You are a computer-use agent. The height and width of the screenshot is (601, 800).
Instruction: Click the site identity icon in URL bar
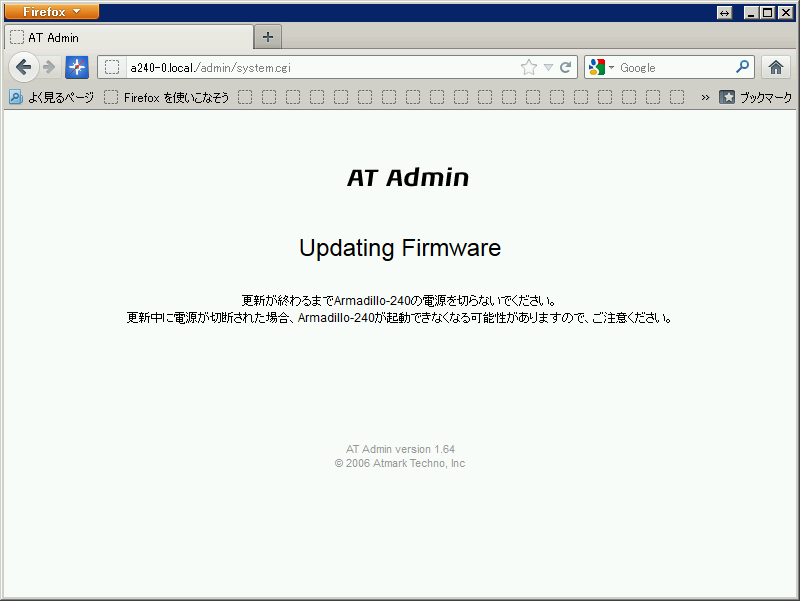coord(112,67)
